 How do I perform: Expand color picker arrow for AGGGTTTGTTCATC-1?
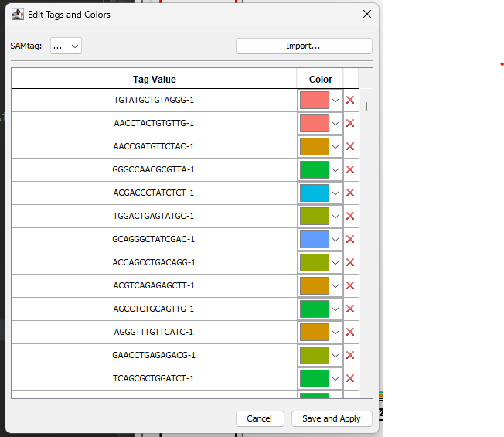pos(335,333)
